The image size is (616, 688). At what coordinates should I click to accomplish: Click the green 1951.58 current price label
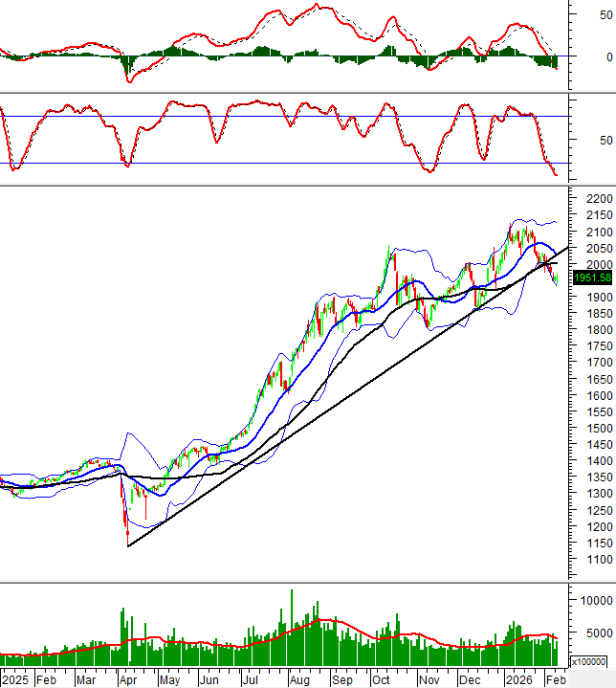point(591,277)
